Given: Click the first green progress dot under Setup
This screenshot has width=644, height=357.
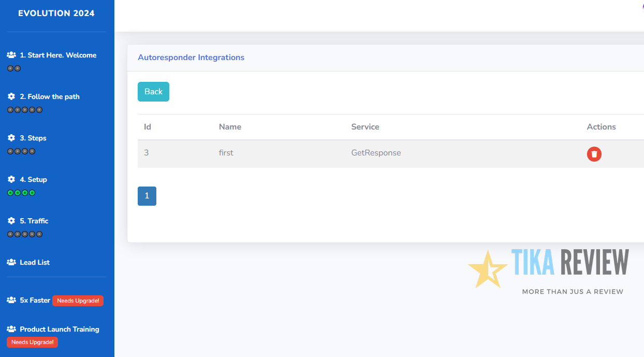Looking at the screenshot, I should [x=10, y=193].
